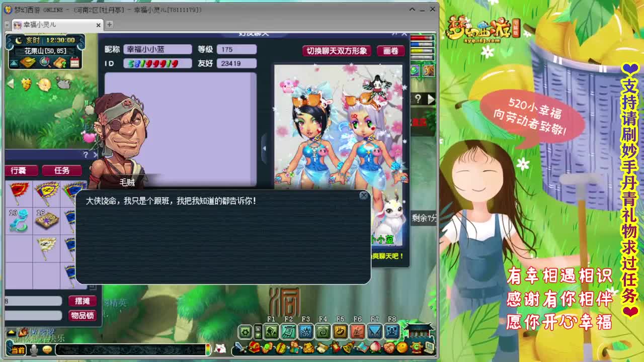Click the 友好 value 23419
The height and width of the screenshot is (362, 644).
(236, 63)
